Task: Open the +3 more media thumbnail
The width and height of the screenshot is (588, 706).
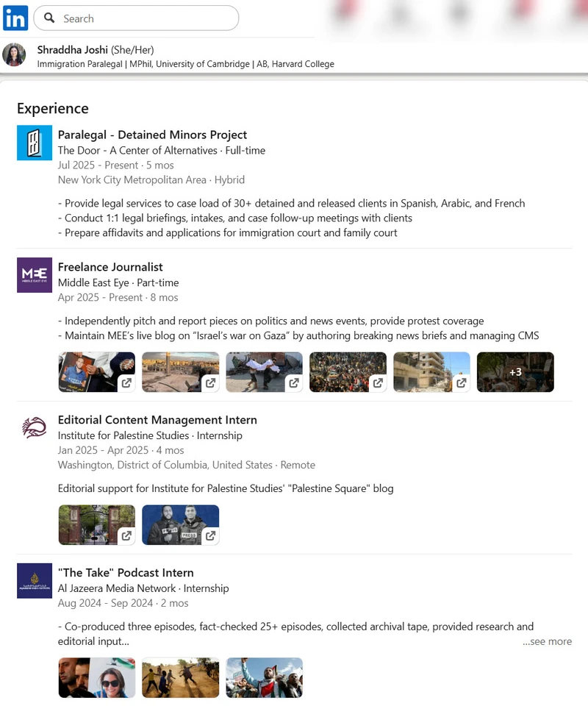Action: click(515, 372)
